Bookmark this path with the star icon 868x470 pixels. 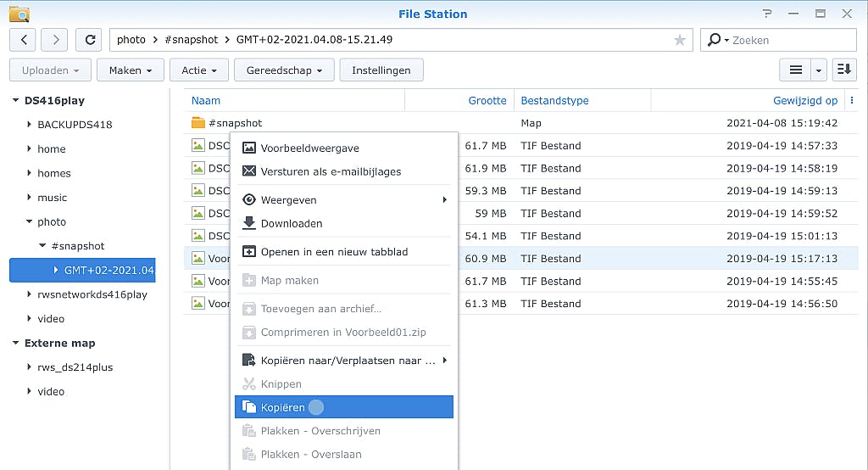click(x=679, y=40)
